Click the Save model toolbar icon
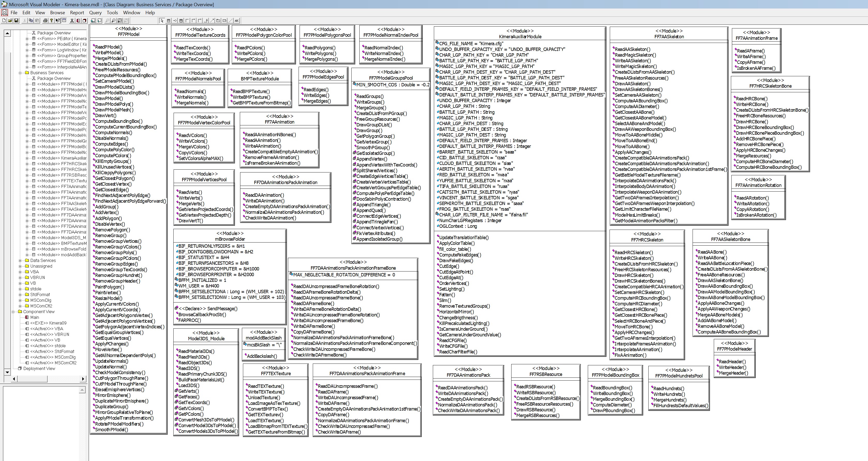868x461 pixels. pos(16,20)
